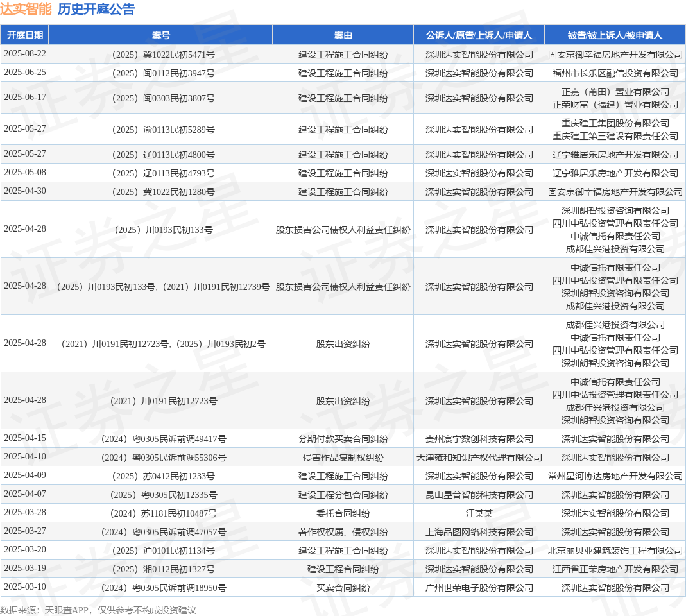Click cause 侵害作品复制权纠纷

click(x=343, y=458)
